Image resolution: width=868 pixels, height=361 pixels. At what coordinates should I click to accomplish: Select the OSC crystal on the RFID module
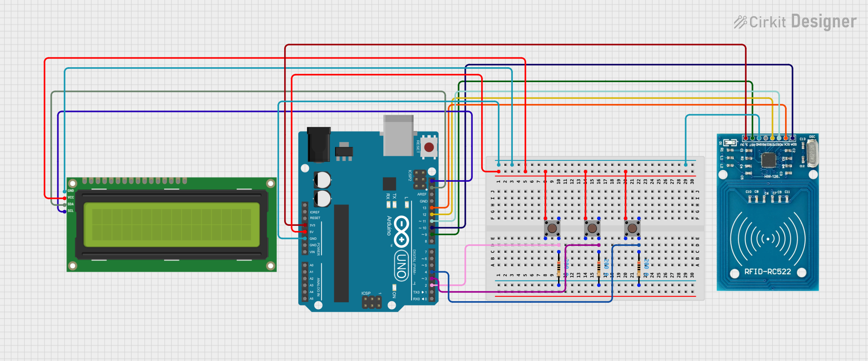[812, 153]
